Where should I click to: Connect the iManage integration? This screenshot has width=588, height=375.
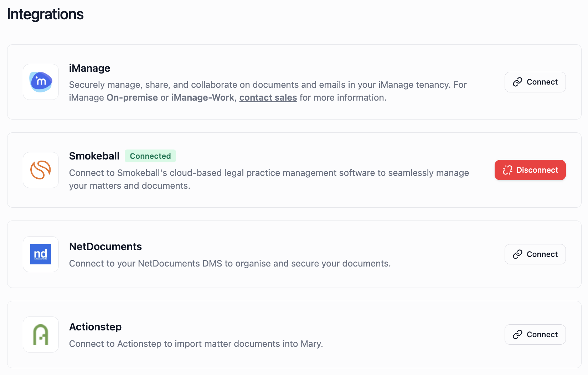535,82
